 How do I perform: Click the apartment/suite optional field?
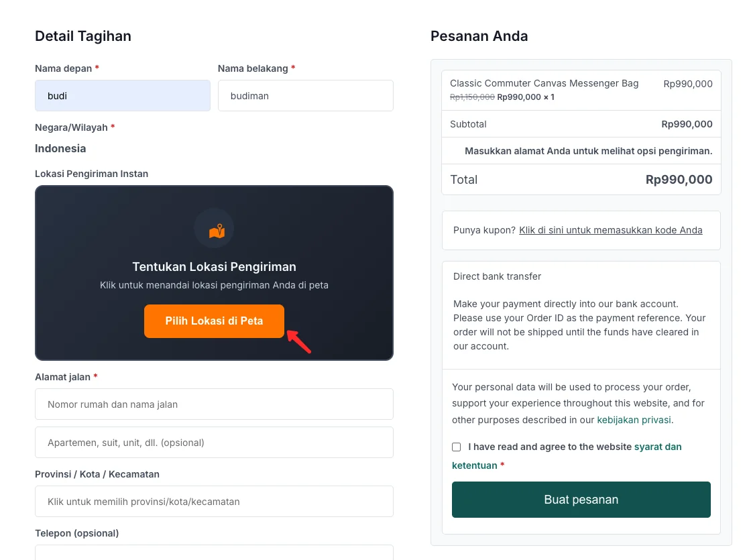tap(214, 442)
